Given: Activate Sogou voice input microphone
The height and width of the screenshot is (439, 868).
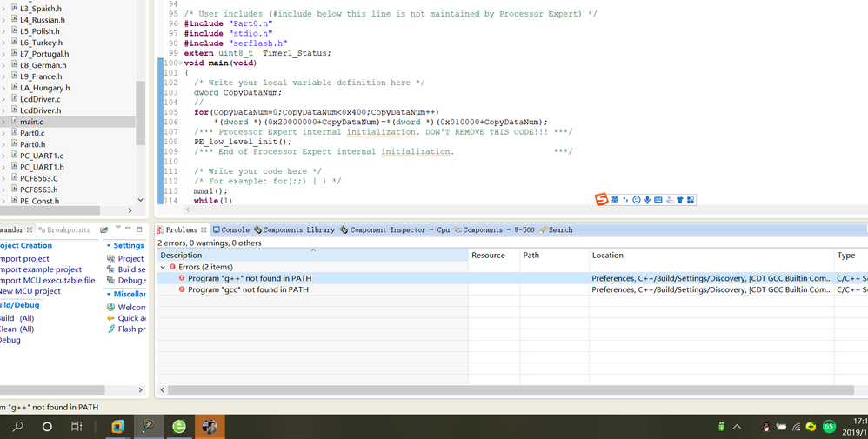Looking at the screenshot, I should (x=647, y=200).
